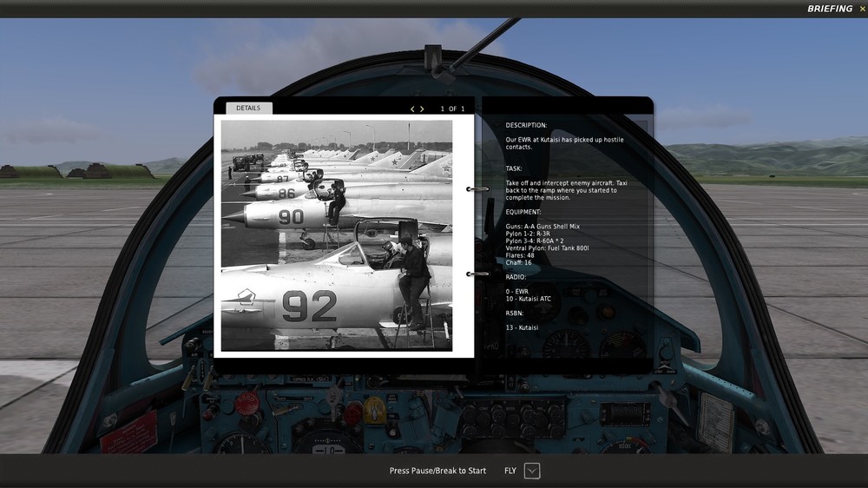This screenshot has width=868, height=488.
Task: Select the TASK heading in the briefing
Action: 514,168
